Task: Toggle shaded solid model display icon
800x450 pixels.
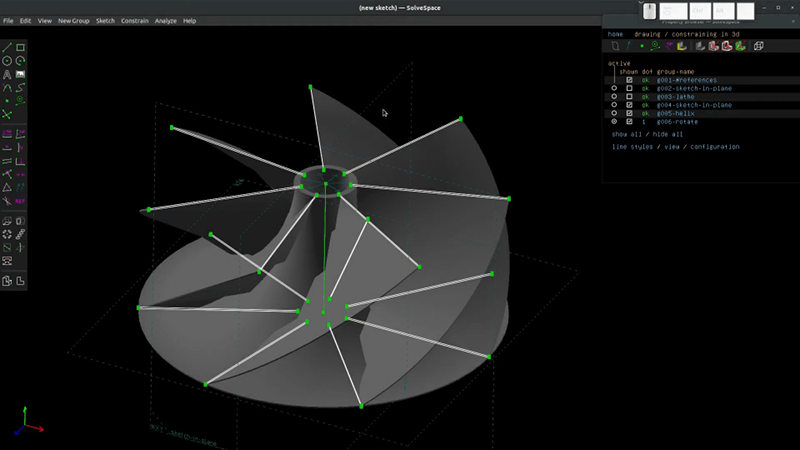Action: click(699, 46)
